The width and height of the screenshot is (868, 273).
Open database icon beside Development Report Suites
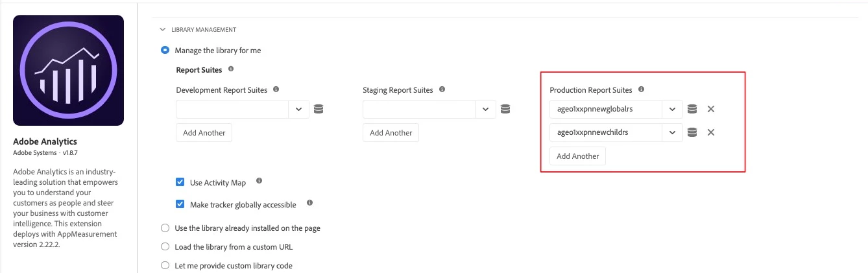[319, 109]
